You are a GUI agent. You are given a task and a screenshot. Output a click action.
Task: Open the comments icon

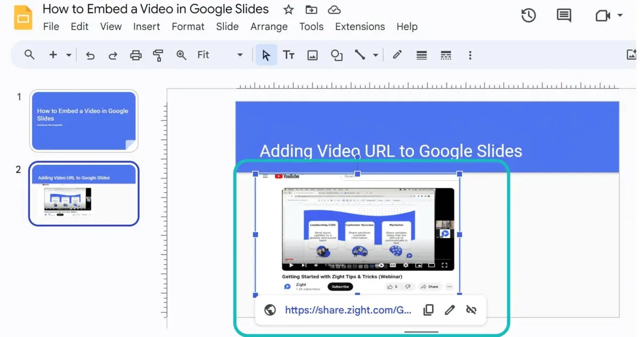pyautogui.click(x=564, y=16)
